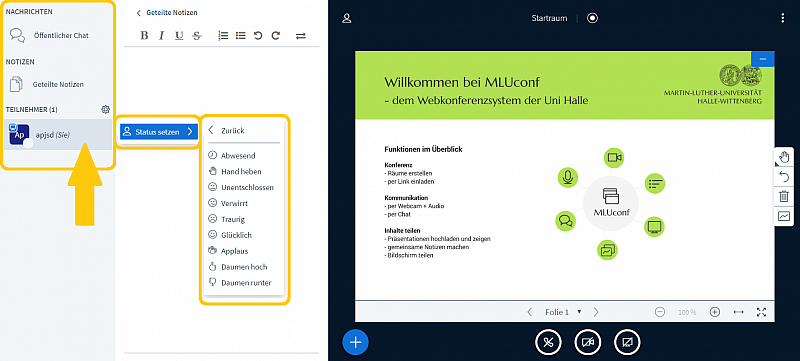Toggle screen sharing button
Image resolution: width=800 pixels, height=361 pixels.
[x=627, y=343]
